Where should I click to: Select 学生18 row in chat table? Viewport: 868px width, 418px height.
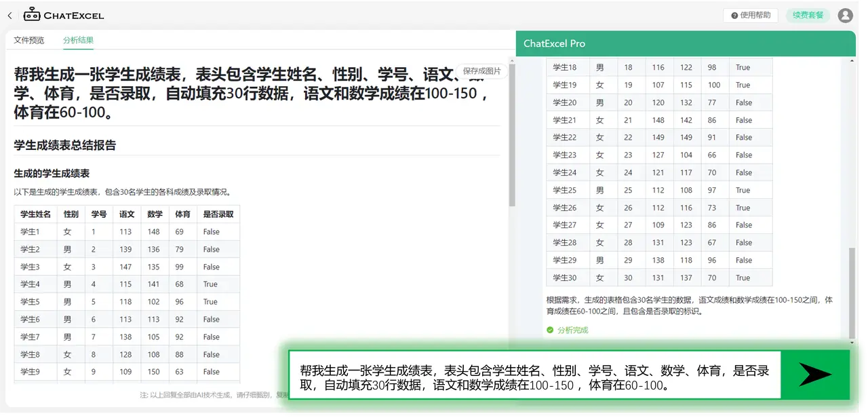(659, 67)
